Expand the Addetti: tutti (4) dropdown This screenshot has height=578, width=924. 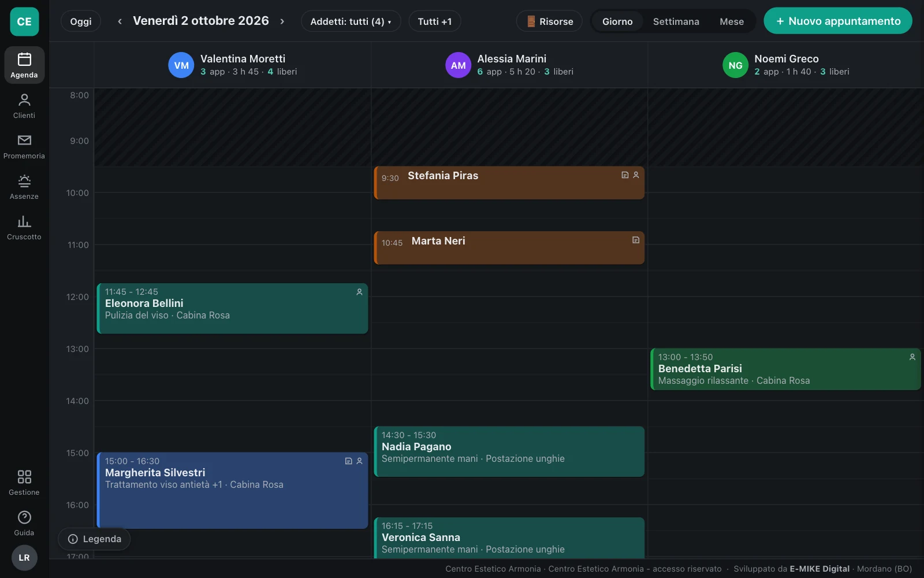tap(351, 21)
